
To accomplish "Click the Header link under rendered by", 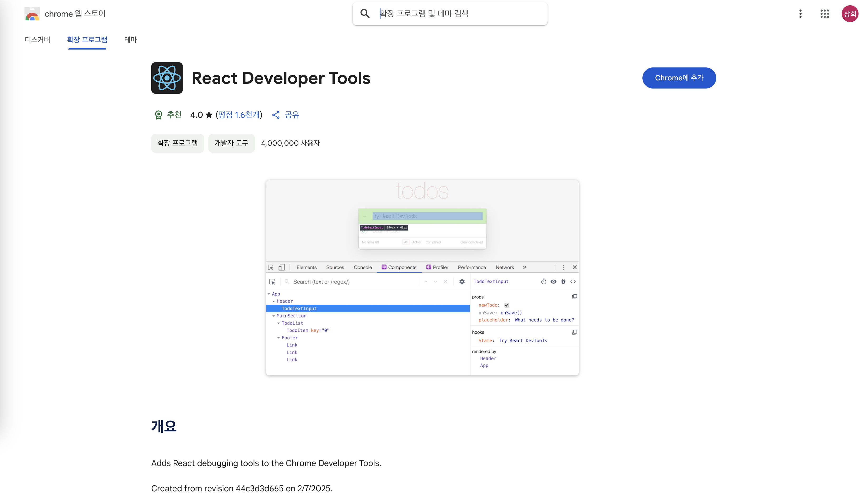I will (x=488, y=359).
